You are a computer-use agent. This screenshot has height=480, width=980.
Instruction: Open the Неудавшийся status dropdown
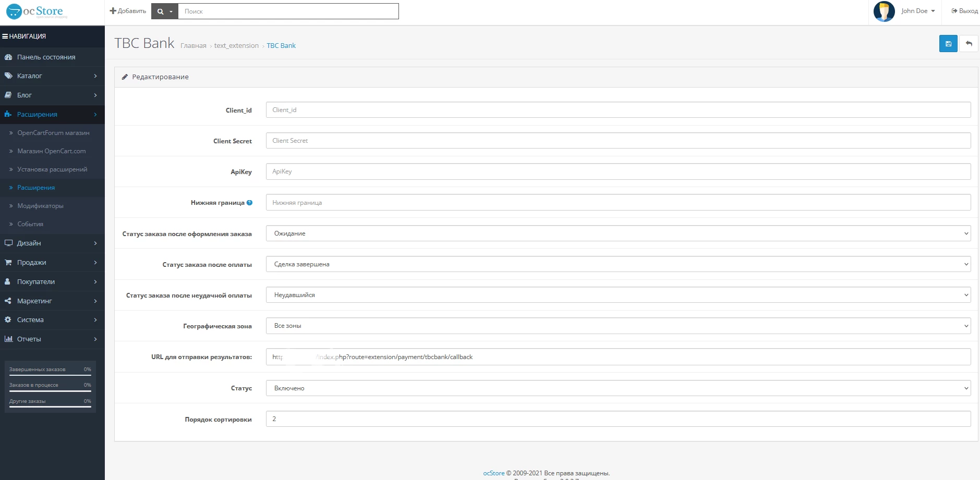click(618, 295)
